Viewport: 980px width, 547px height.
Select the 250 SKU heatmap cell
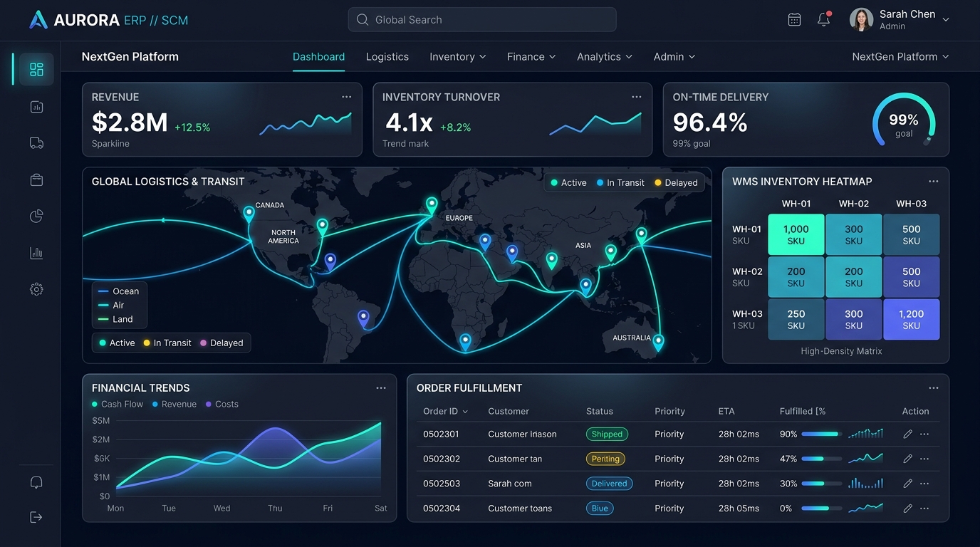point(796,319)
